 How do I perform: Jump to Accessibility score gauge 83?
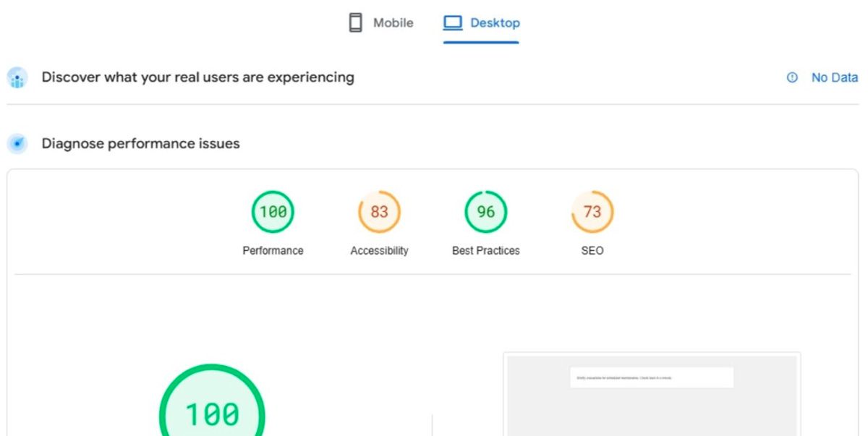coord(379,212)
